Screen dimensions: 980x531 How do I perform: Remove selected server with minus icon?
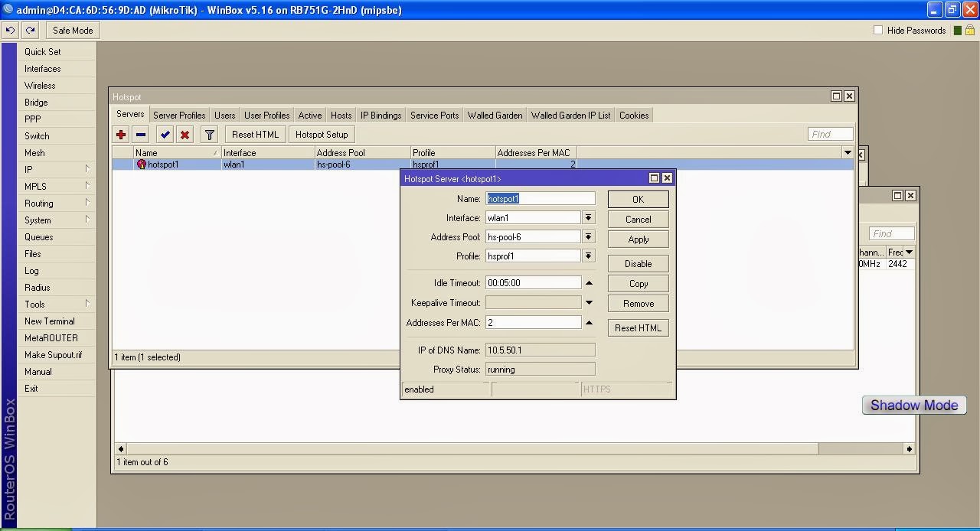pos(141,135)
